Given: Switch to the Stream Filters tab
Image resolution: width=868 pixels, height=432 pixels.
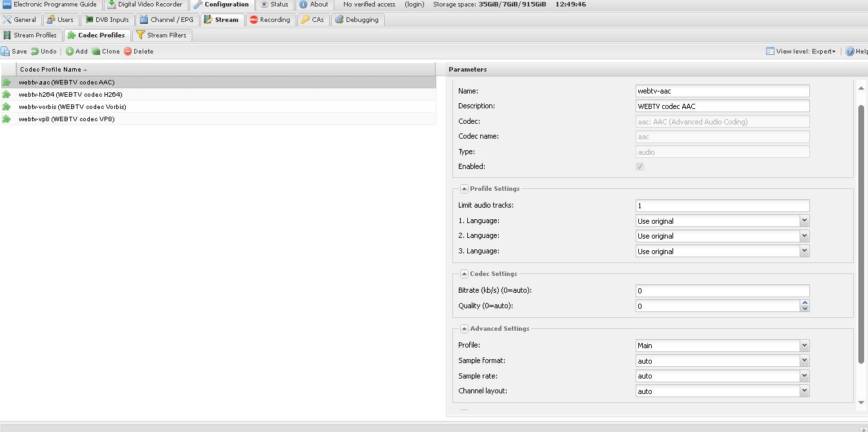Looking at the screenshot, I should click(x=161, y=35).
